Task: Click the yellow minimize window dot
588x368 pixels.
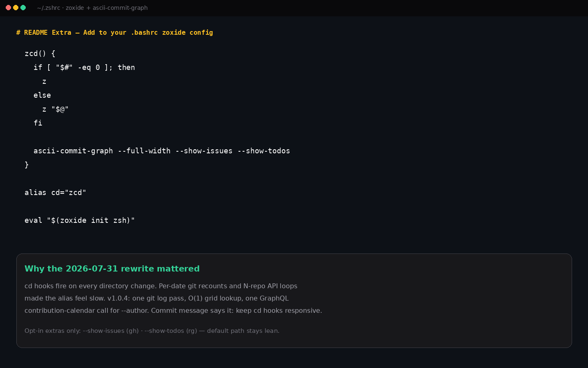Action: [16, 8]
